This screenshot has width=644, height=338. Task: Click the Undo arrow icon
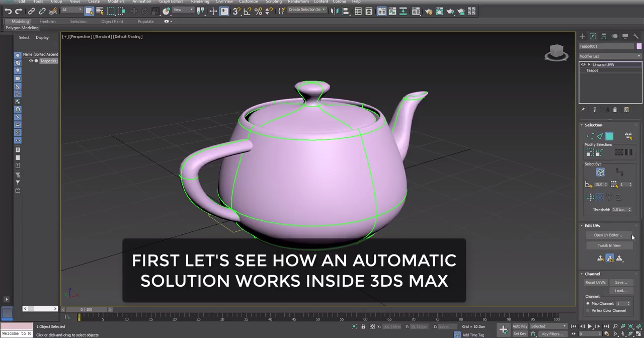tap(8, 11)
